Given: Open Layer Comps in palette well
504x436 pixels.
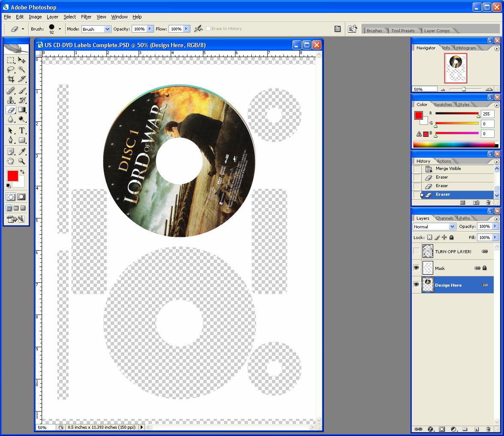Looking at the screenshot, I should pyautogui.click(x=437, y=30).
